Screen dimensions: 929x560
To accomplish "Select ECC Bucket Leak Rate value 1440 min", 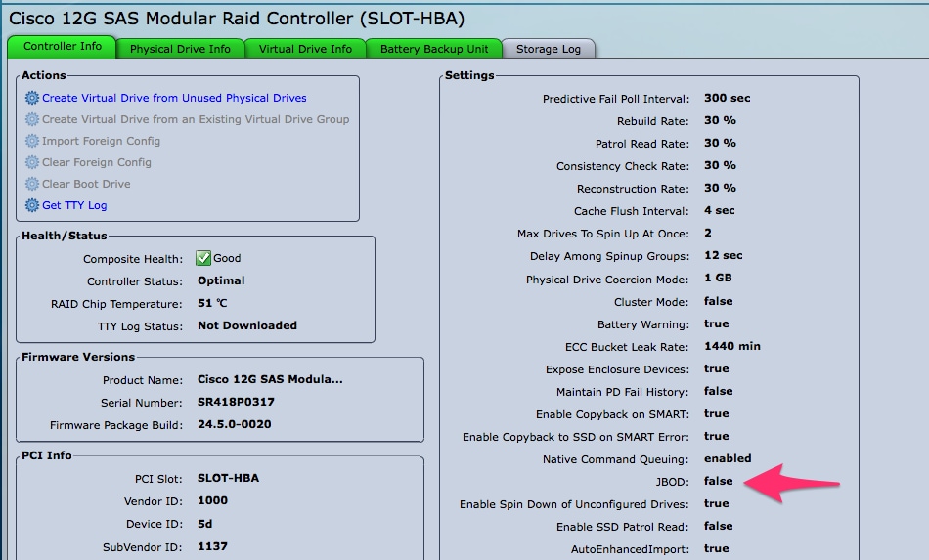I will (x=732, y=346).
